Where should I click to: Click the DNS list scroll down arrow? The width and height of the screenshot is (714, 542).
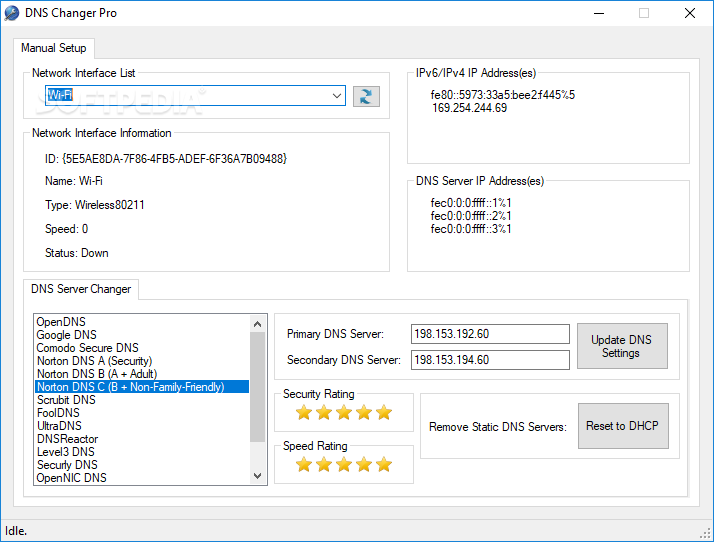tap(257, 476)
